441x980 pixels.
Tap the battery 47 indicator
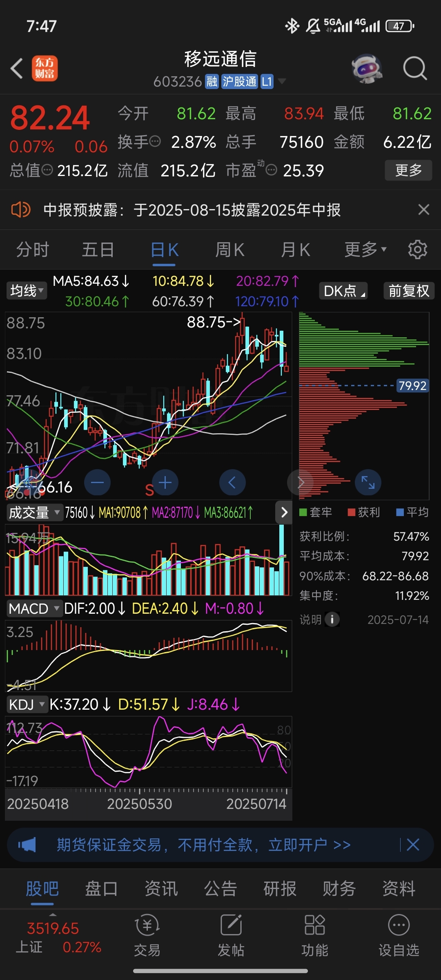coord(400,26)
